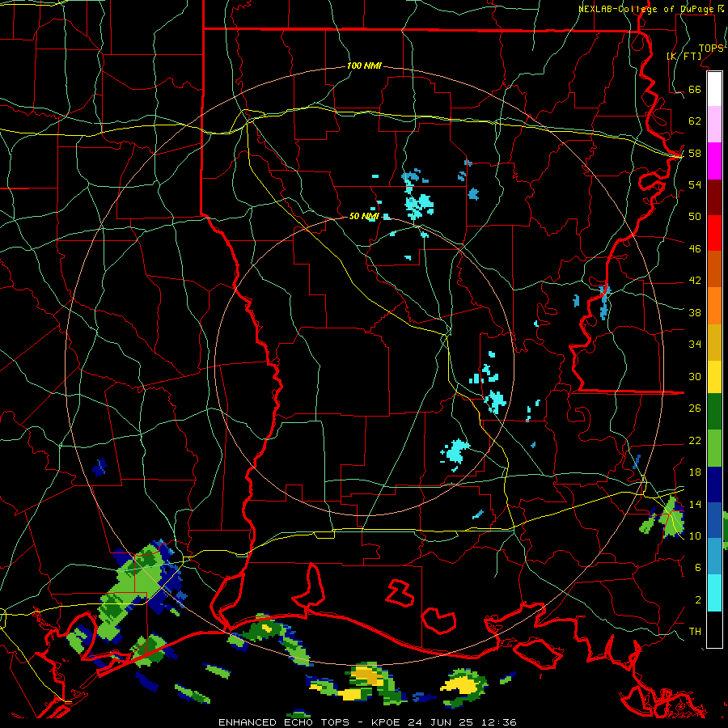Click the 50 NMI range ring label
Viewport: 728px width, 728px height.
(363, 216)
